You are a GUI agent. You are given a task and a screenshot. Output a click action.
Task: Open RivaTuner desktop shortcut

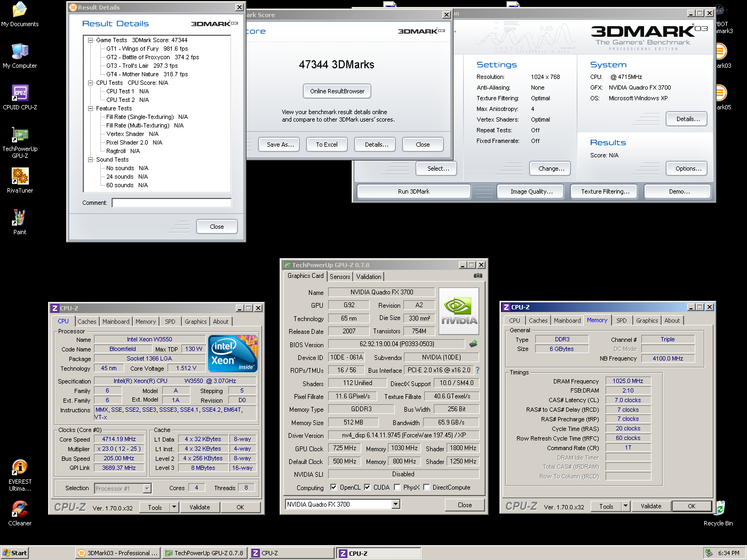pos(20,181)
